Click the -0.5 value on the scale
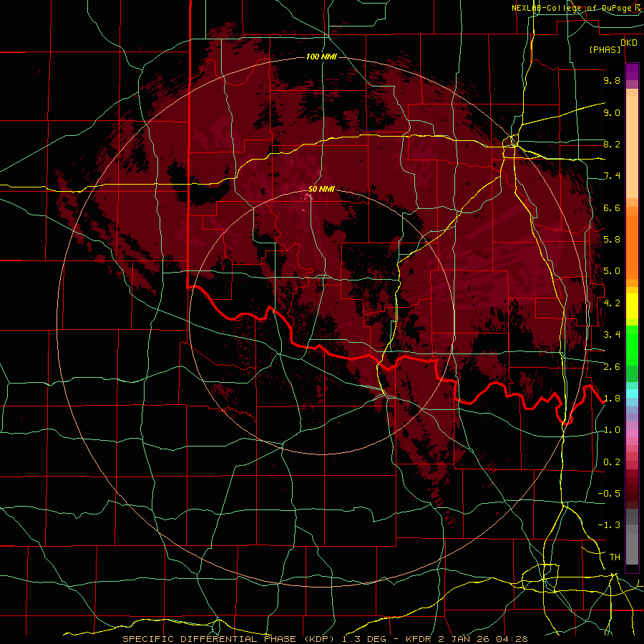 coord(609,494)
